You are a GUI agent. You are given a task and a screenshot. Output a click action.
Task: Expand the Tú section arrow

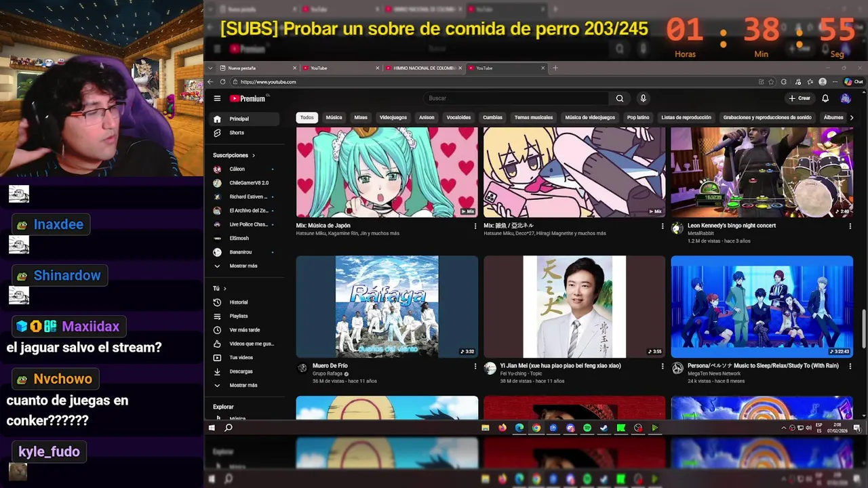click(x=224, y=288)
